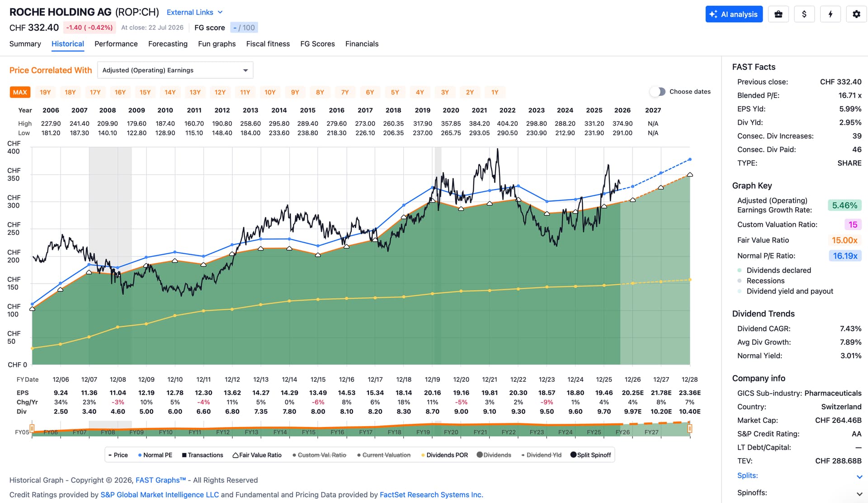Open the Fun graphs tab
This screenshot has width=868, height=503.
point(217,44)
